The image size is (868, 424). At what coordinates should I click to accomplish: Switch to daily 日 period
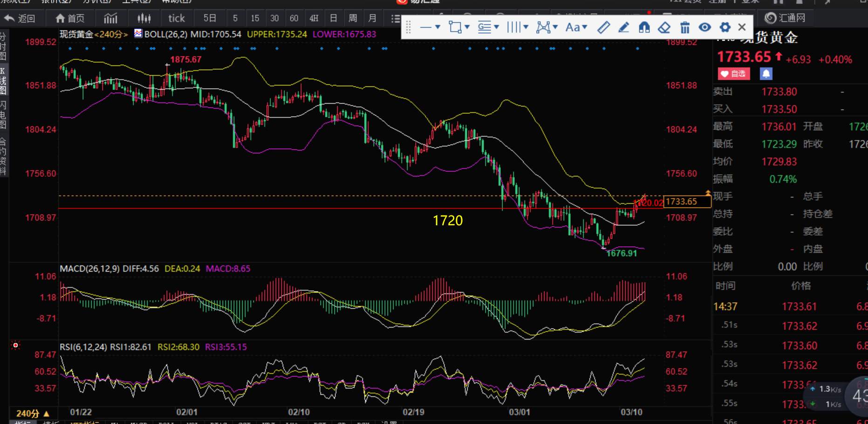click(x=333, y=18)
